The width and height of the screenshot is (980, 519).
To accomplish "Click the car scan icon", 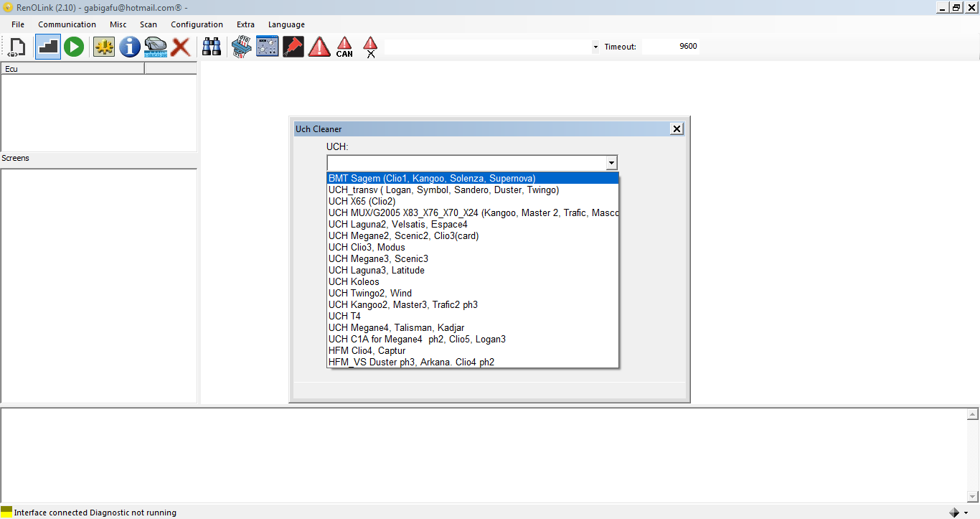I will (156, 47).
